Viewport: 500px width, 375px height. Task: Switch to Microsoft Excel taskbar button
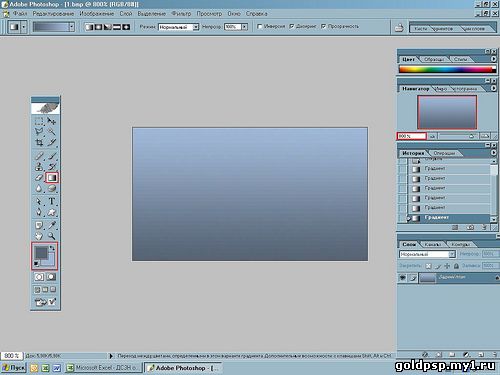pos(103,368)
